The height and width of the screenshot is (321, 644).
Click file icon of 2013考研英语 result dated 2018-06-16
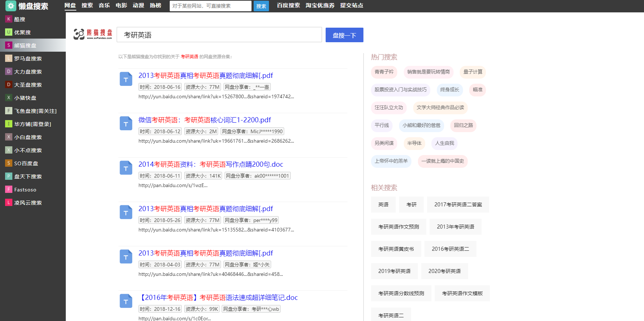[x=126, y=79]
